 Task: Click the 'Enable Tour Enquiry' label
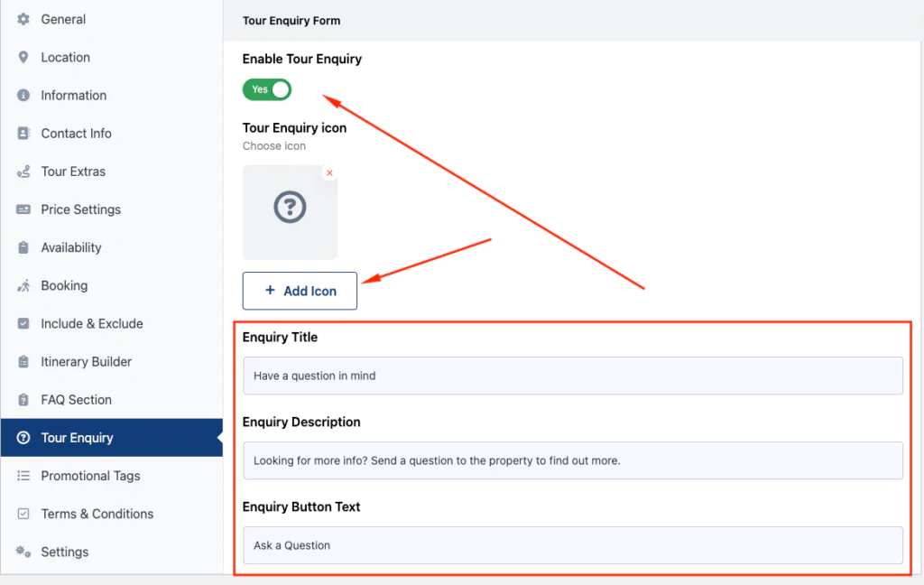pyautogui.click(x=301, y=59)
